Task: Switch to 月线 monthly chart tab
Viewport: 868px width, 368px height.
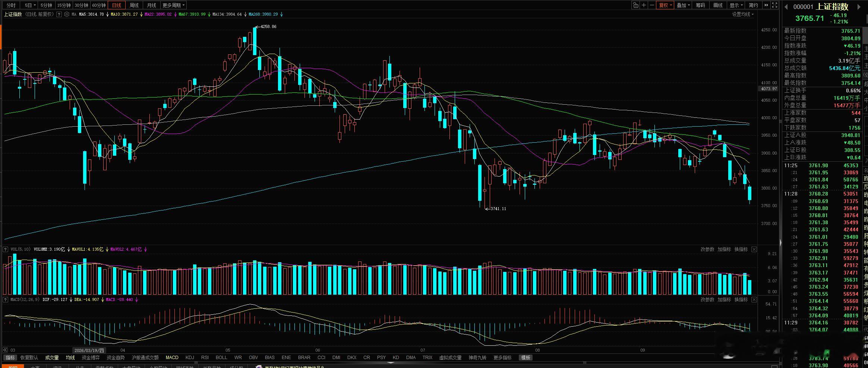Action: [151, 5]
